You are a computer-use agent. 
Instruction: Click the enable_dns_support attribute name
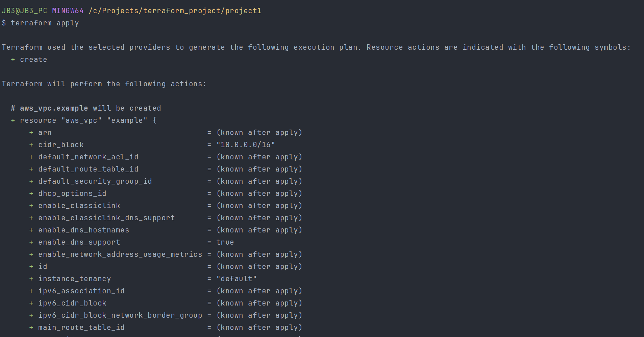click(79, 242)
